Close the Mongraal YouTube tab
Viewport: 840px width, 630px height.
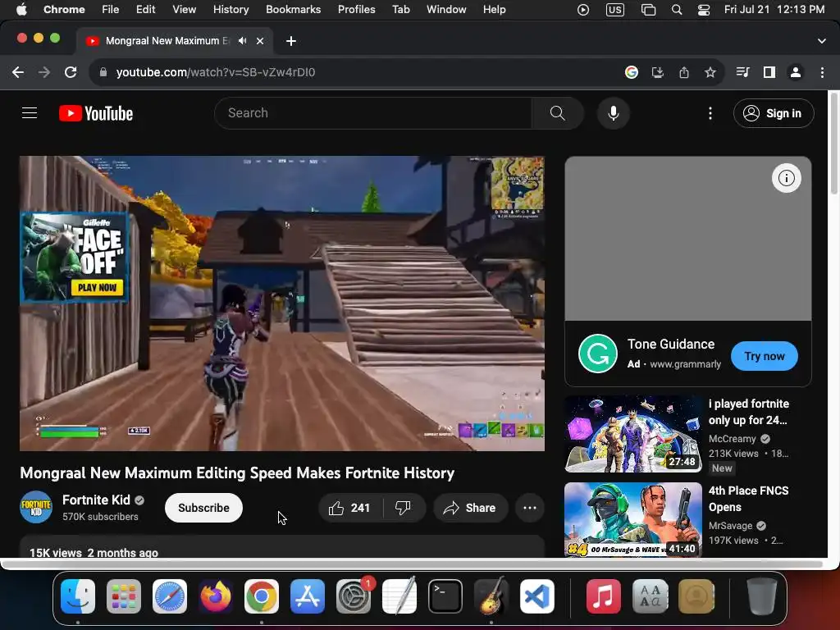(260, 41)
